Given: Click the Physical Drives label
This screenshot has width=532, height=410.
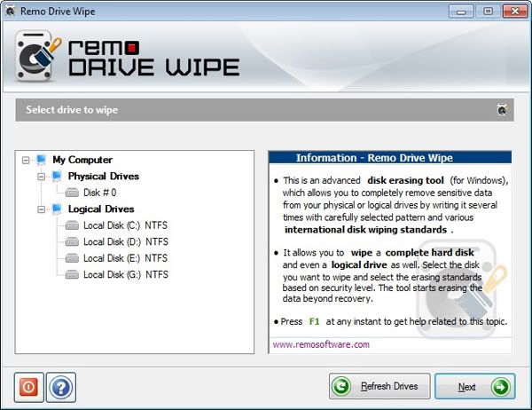Looking at the screenshot, I should coord(104,176).
